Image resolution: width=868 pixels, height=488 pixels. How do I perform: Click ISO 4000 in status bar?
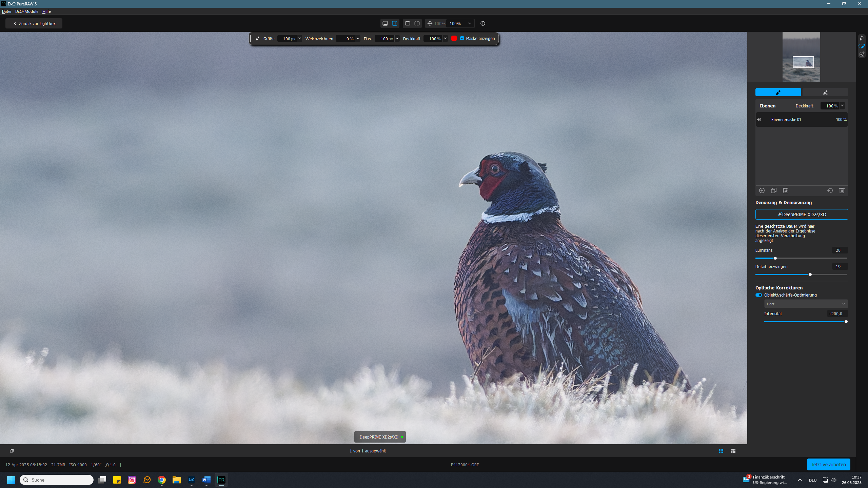coord(78,465)
